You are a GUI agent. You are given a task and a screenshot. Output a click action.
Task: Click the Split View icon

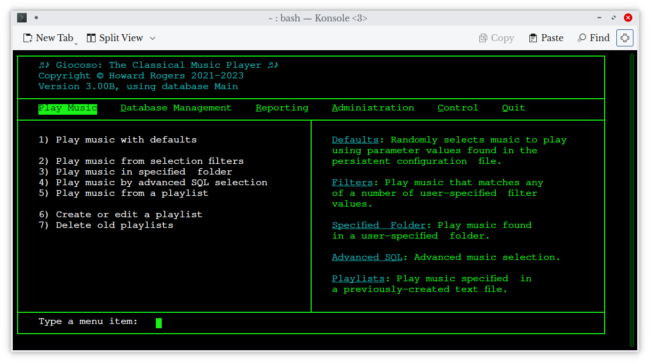91,38
